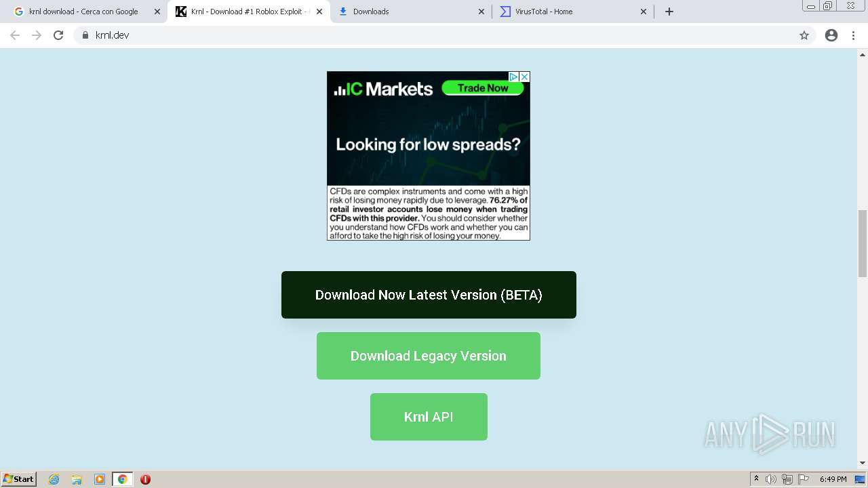Click Trade Now in IC Markets ad
The height and width of the screenshot is (488, 868).
[x=483, y=88]
